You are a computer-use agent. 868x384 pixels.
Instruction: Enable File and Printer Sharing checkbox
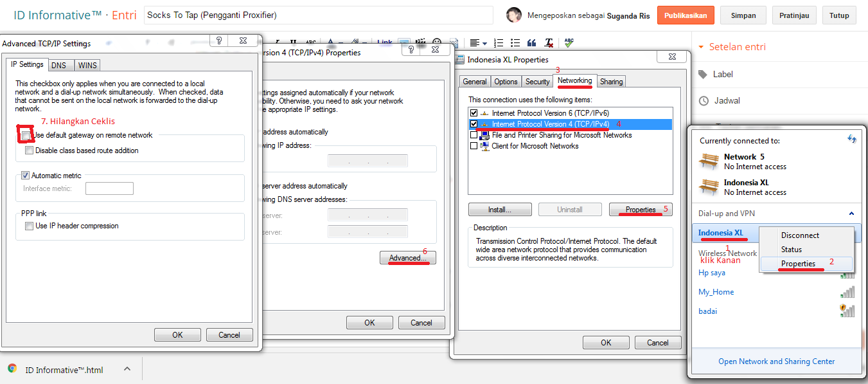coord(474,135)
